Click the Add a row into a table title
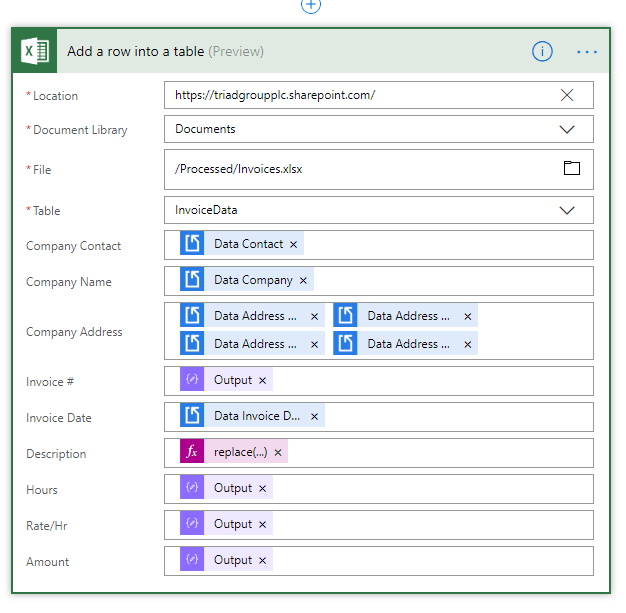Image resolution: width=626 pixels, height=613 pixels. [x=136, y=52]
